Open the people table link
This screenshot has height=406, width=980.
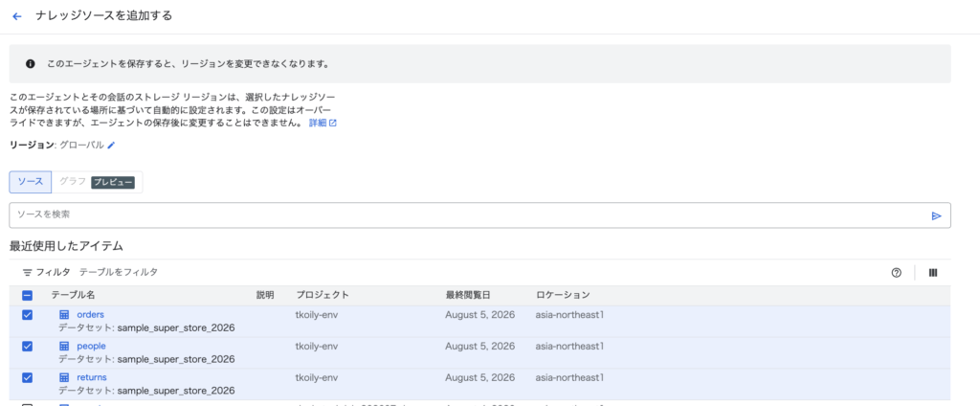coord(91,346)
